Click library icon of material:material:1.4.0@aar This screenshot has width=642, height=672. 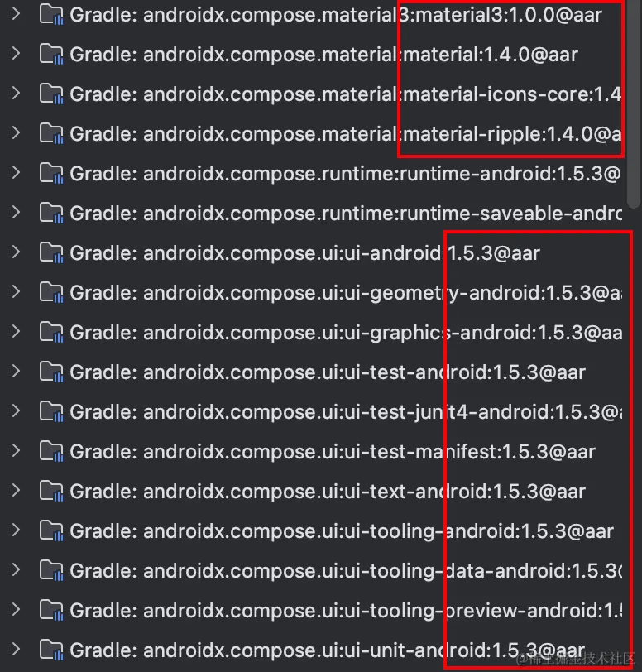tap(51, 55)
